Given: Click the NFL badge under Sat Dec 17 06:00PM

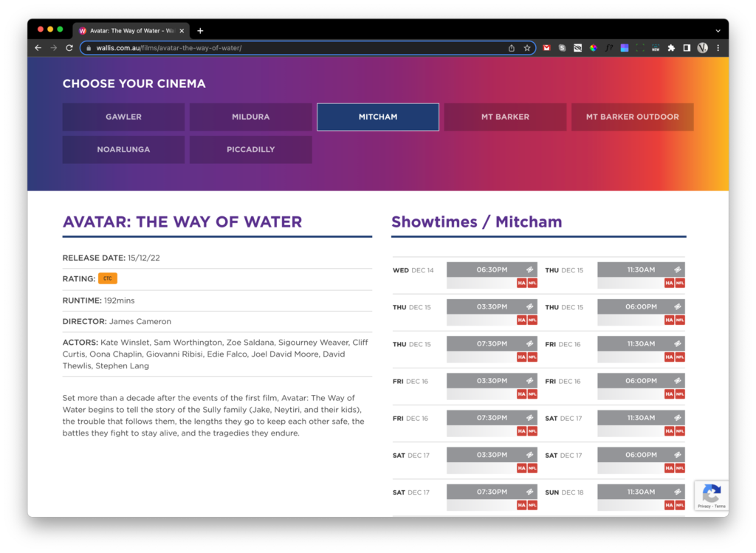Looking at the screenshot, I should pos(680,468).
